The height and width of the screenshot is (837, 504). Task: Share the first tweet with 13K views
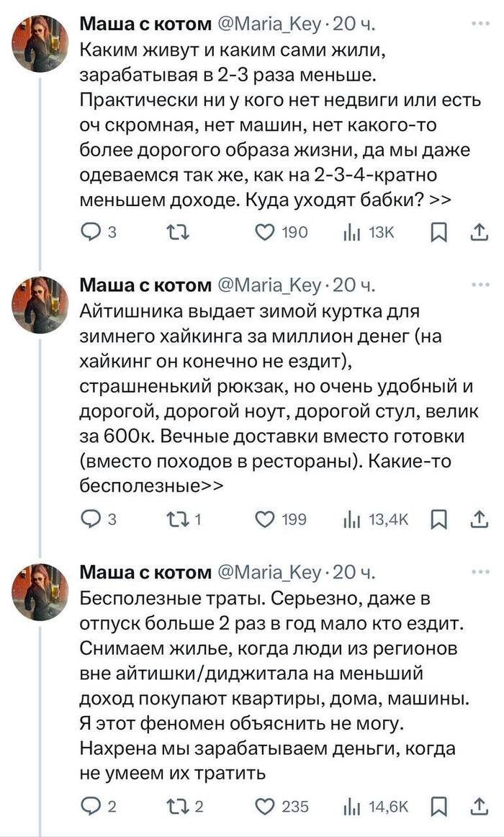(480, 231)
